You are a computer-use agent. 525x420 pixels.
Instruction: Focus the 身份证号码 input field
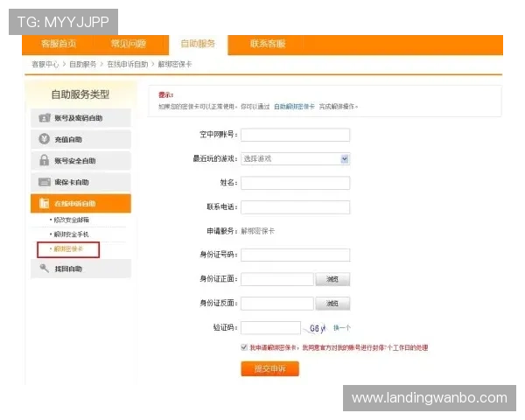coord(296,255)
